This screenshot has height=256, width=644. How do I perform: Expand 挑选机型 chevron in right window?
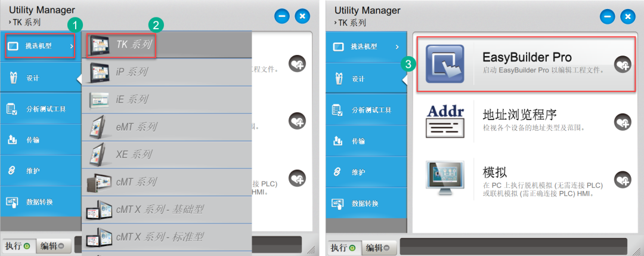pyautogui.click(x=397, y=47)
